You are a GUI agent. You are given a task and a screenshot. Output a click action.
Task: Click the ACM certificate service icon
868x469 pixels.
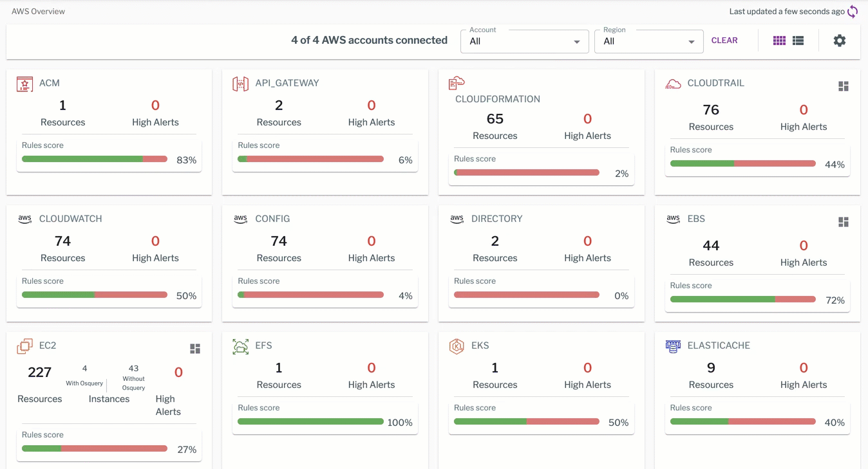[24, 84]
